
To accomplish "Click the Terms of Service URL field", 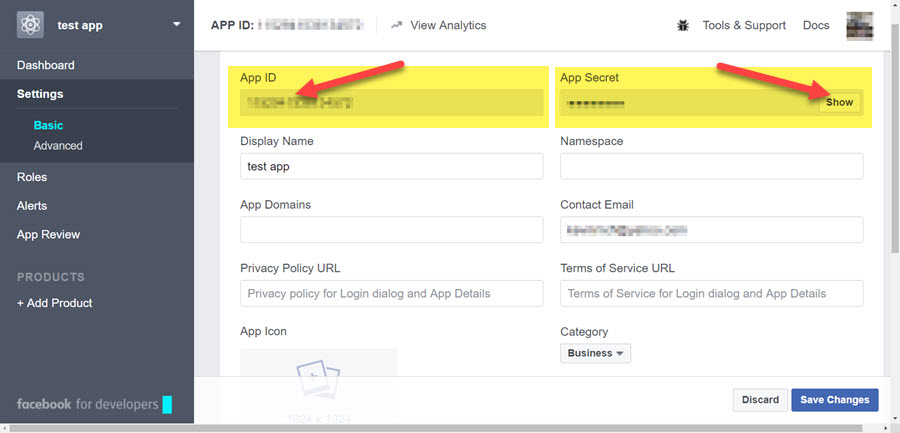I will pyautogui.click(x=712, y=293).
